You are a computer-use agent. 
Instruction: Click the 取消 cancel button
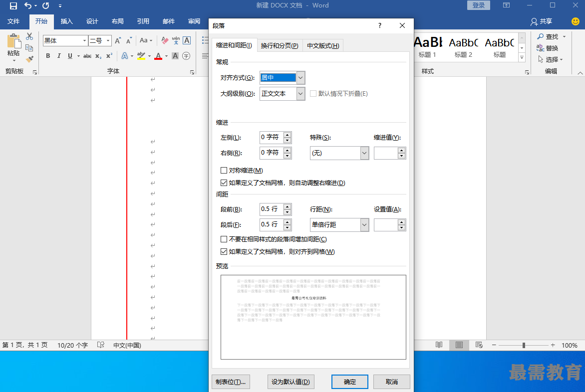point(392,382)
